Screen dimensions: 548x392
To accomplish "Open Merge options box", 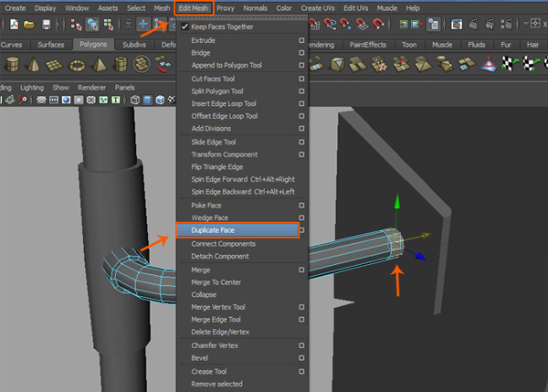I will (301, 270).
